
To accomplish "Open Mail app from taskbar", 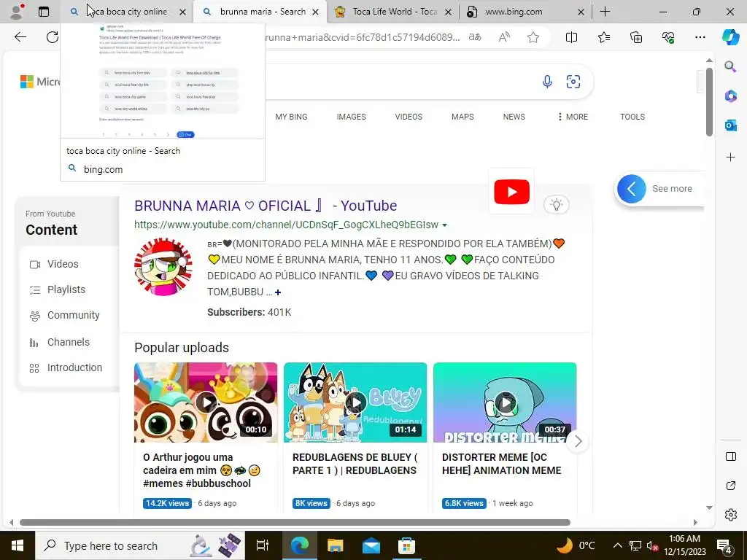I will pos(371,545).
